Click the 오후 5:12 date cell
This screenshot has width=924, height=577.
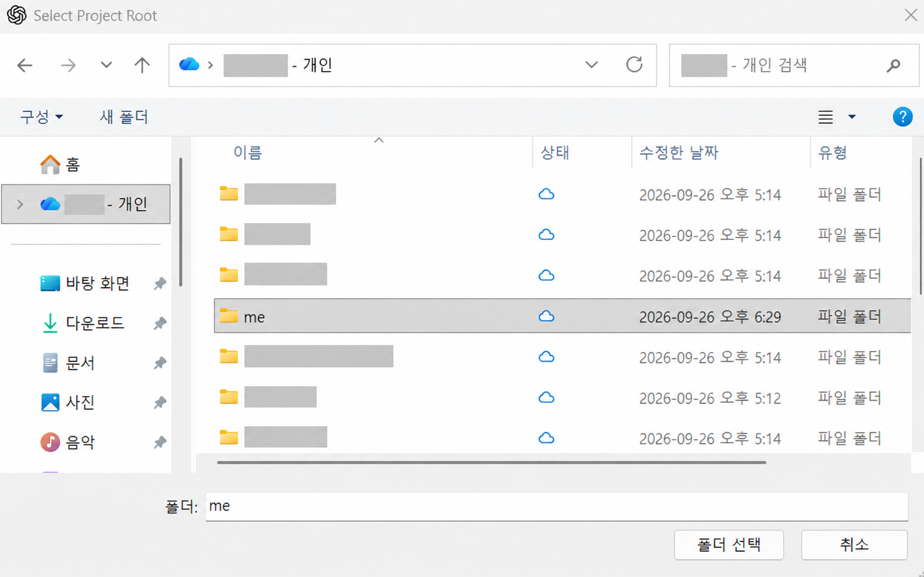(x=710, y=398)
